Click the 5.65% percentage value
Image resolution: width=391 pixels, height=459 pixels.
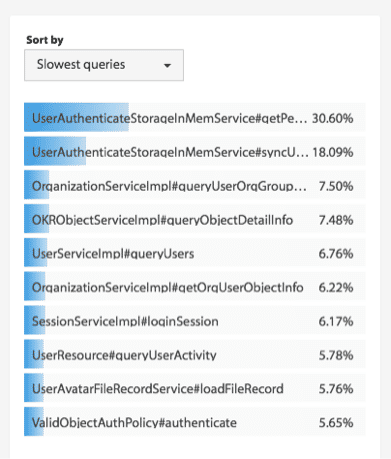336,423
